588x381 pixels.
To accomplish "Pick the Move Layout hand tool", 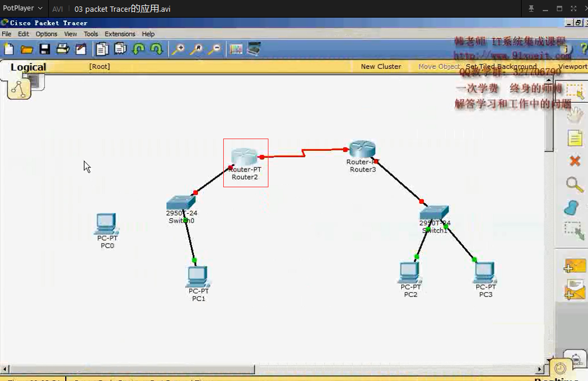I will pos(575,114).
